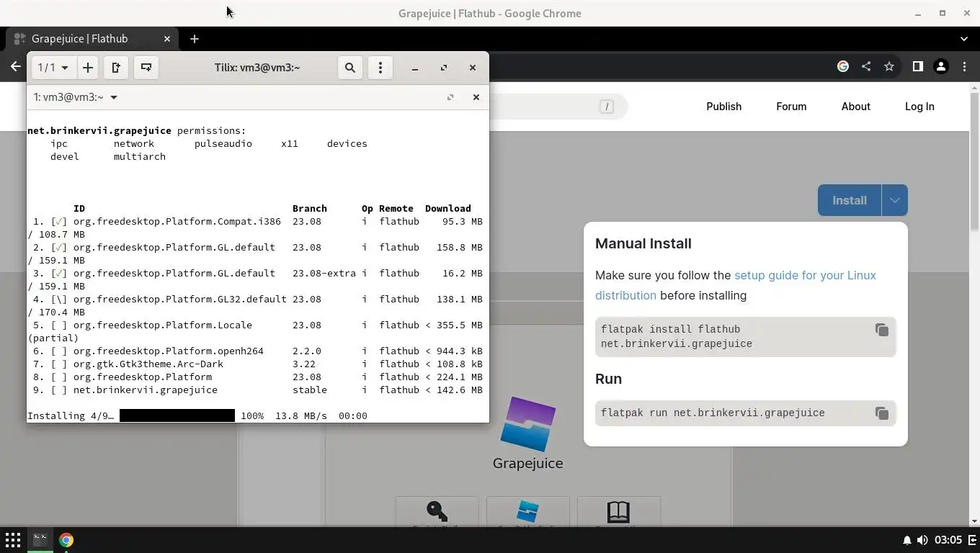Copy the flatpak run command
This screenshot has height=553, width=980.
(x=881, y=413)
